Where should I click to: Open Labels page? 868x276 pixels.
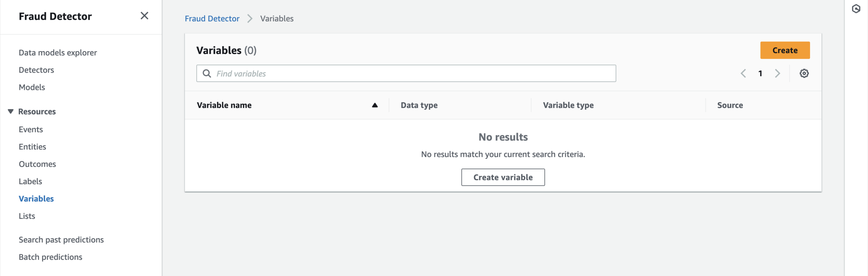[x=31, y=181]
